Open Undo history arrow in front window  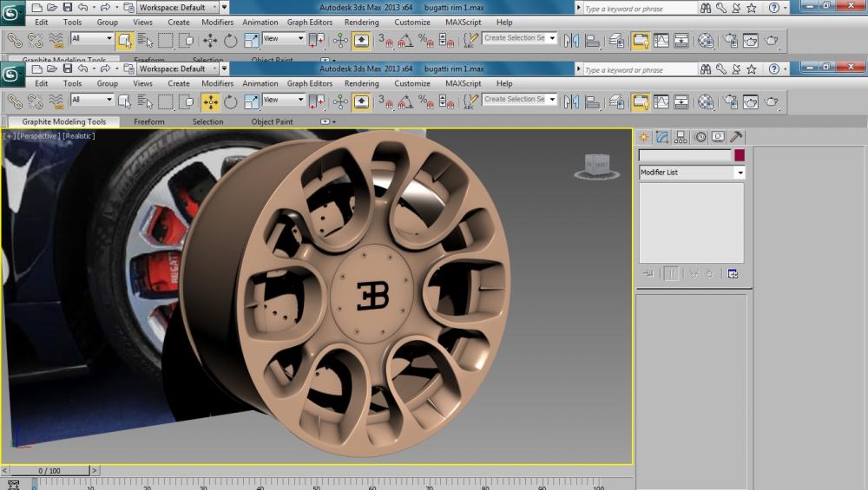93,69
